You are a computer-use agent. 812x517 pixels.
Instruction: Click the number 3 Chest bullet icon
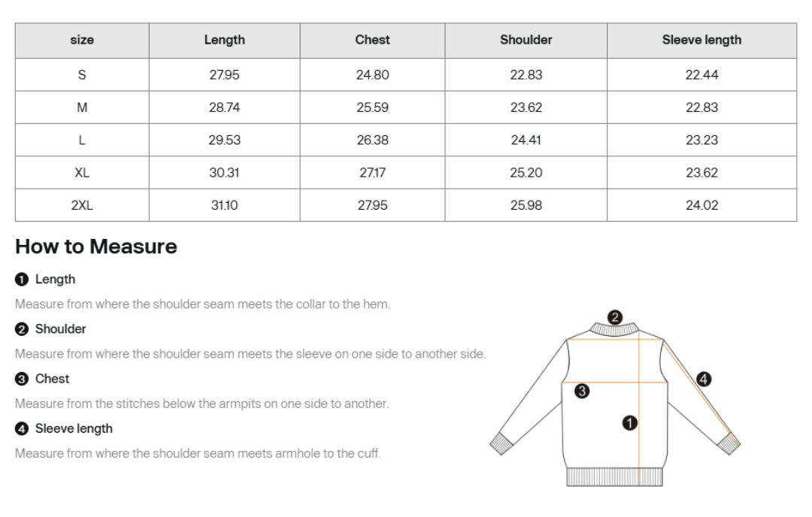tap(22, 379)
